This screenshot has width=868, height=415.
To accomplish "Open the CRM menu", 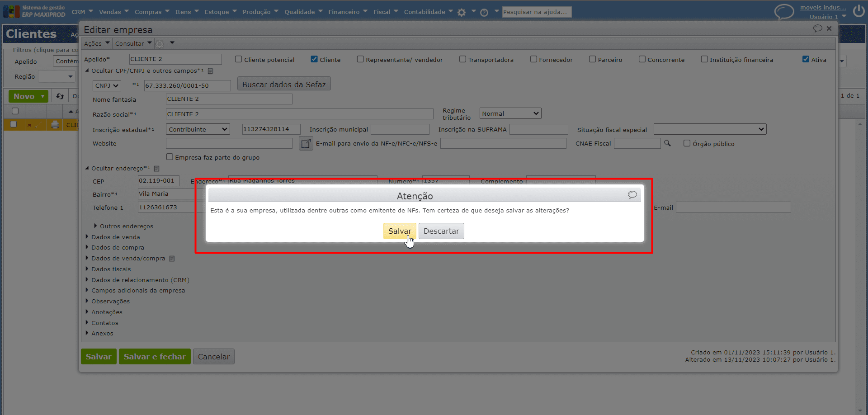I will [82, 12].
